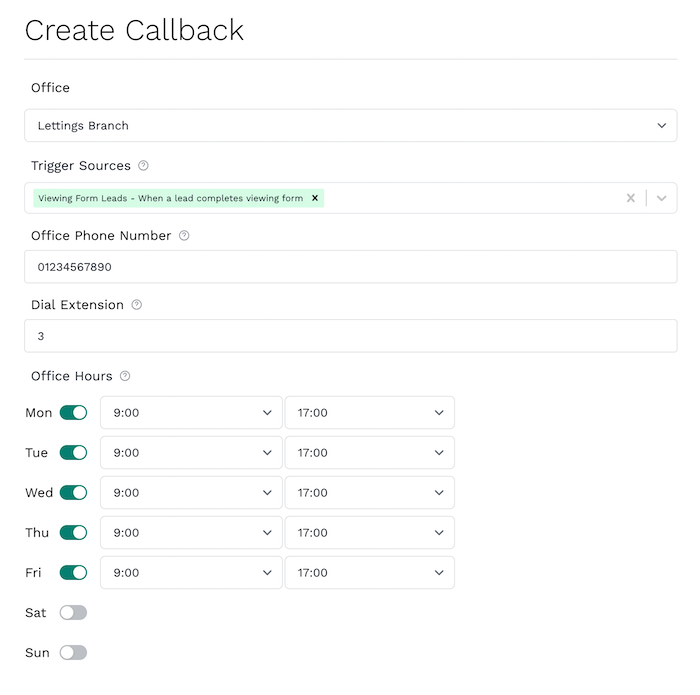This screenshot has width=700, height=695.
Task: Open Wednesday closing time dropdown
Action: click(x=369, y=493)
